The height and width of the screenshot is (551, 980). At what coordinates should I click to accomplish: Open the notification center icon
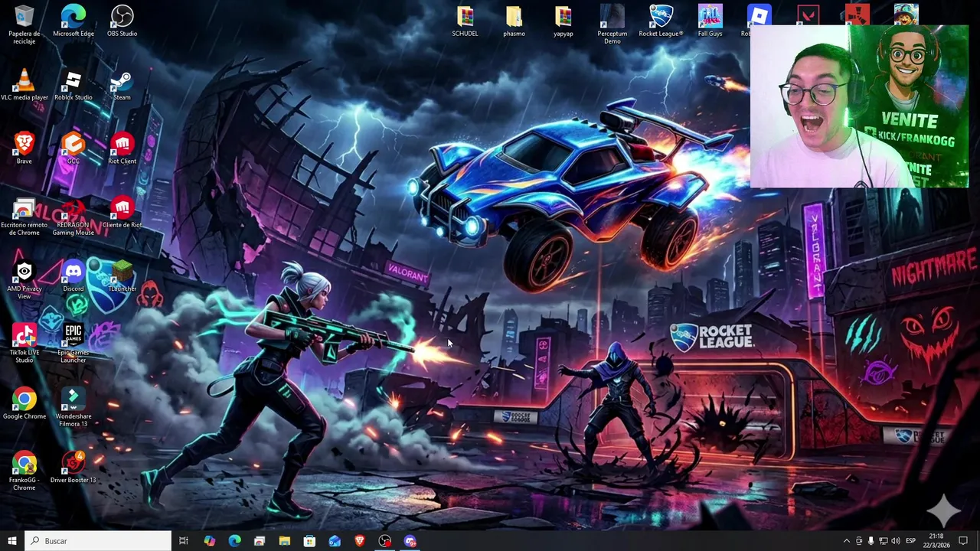click(963, 541)
